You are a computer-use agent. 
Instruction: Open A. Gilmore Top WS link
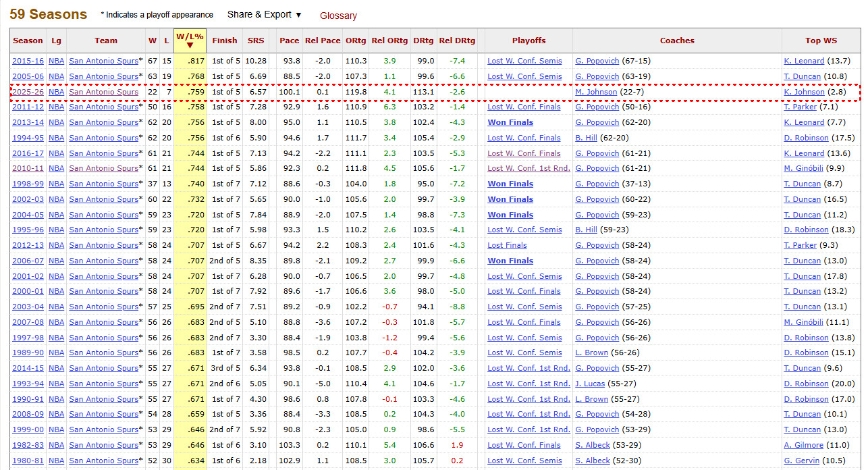804,445
